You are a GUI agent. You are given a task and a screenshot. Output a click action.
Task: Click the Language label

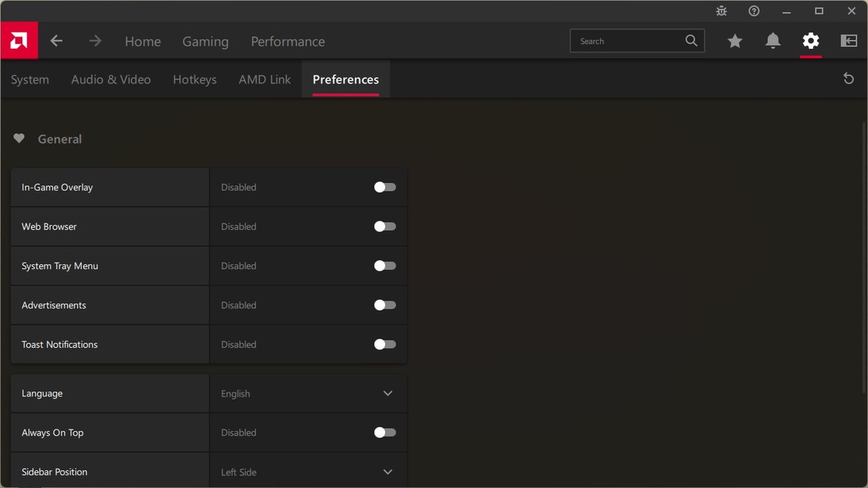(42, 393)
